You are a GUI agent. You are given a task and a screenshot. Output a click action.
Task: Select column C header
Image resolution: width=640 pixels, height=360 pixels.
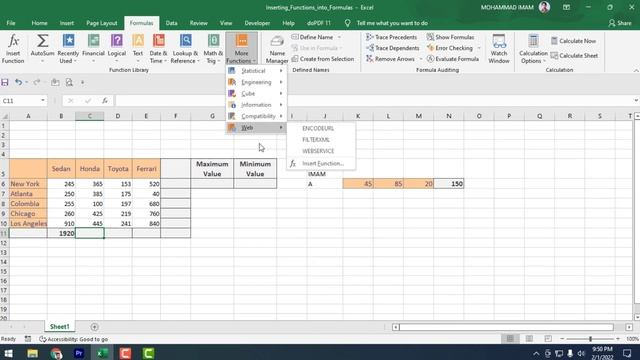pos(90,116)
